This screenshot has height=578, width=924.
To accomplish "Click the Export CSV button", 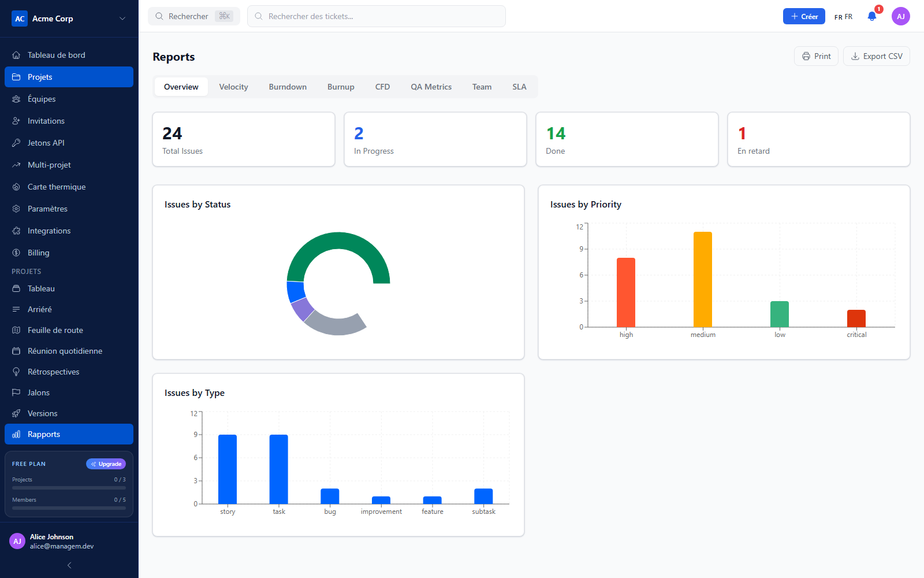I will 877,56.
